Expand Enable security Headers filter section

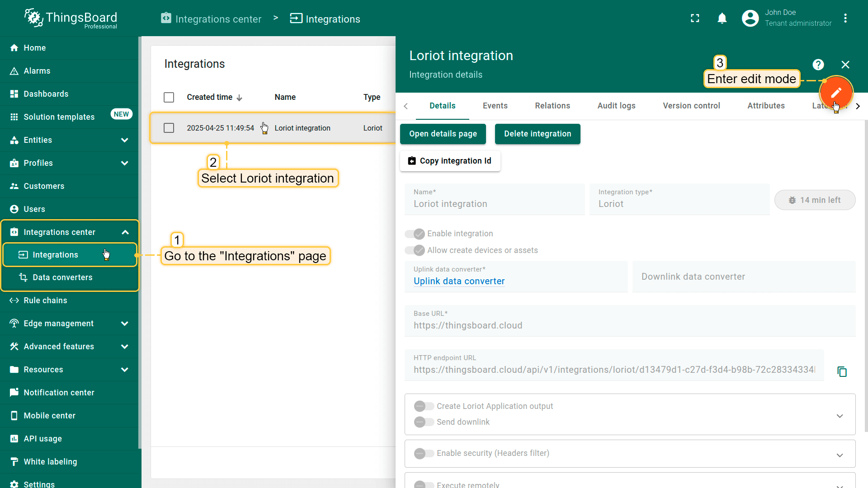840,455
